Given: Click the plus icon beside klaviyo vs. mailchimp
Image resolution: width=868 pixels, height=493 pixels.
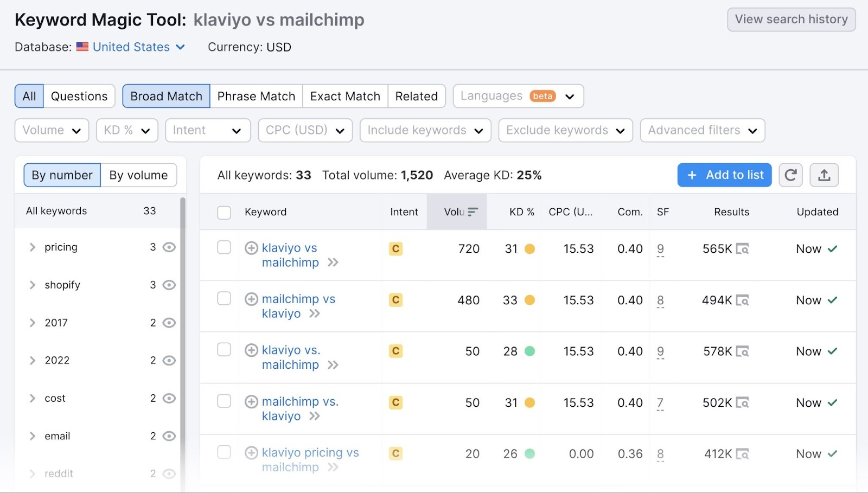Looking at the screenshot, I should [x=251, y=350].
